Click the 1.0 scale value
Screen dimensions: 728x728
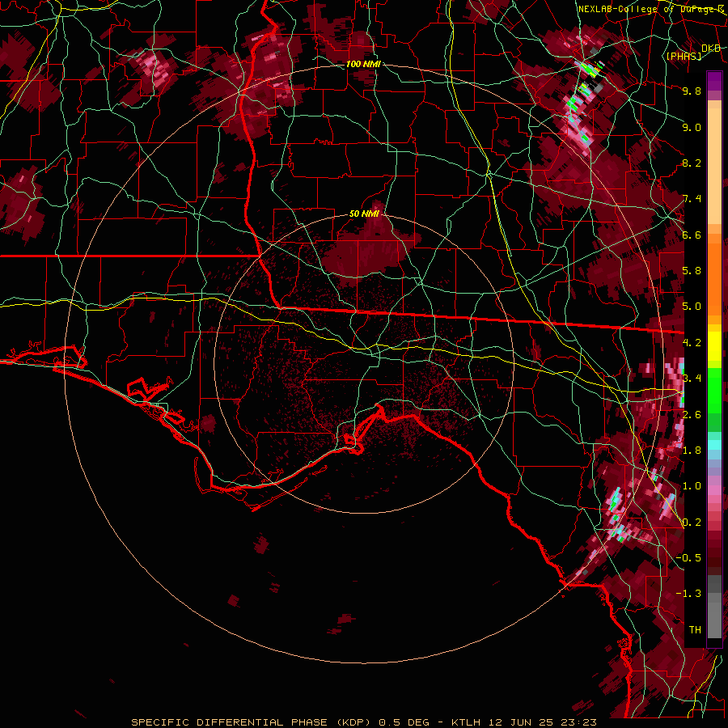click(692, 486)
